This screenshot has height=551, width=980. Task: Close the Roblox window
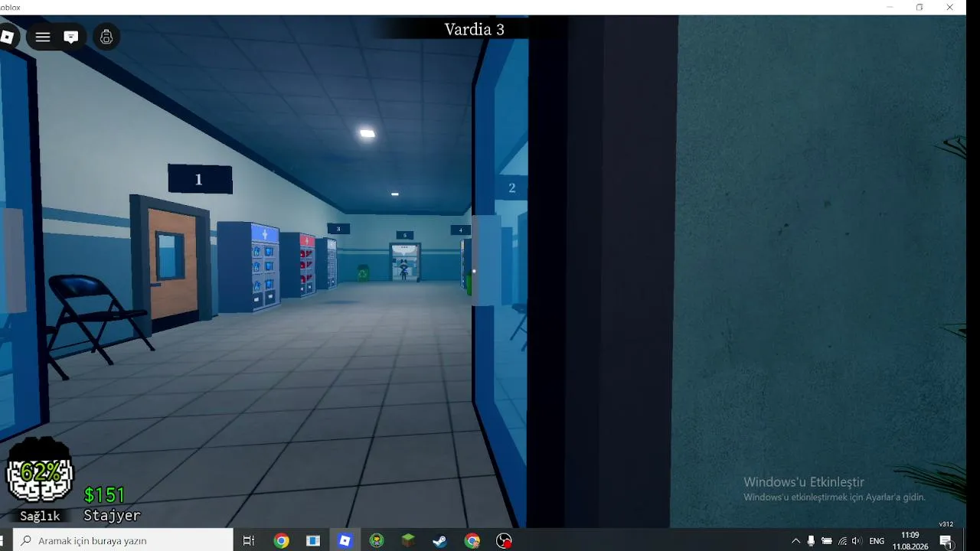(949, 7)
